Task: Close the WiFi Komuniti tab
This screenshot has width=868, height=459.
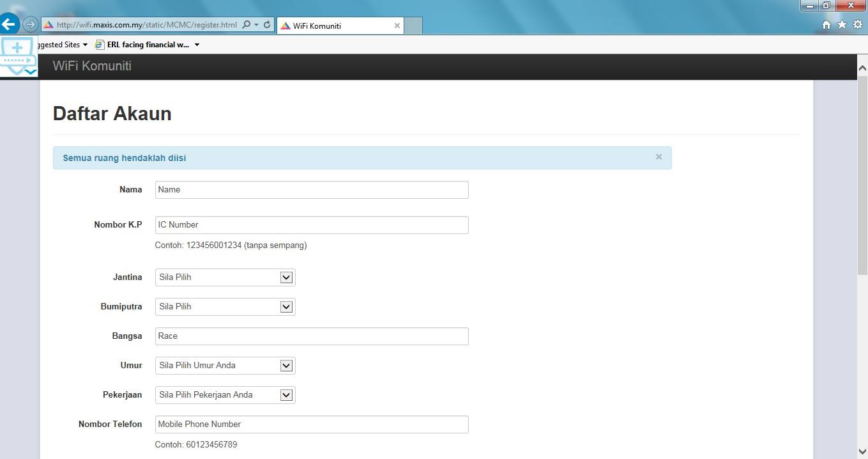Action: [x=397, y=26]
